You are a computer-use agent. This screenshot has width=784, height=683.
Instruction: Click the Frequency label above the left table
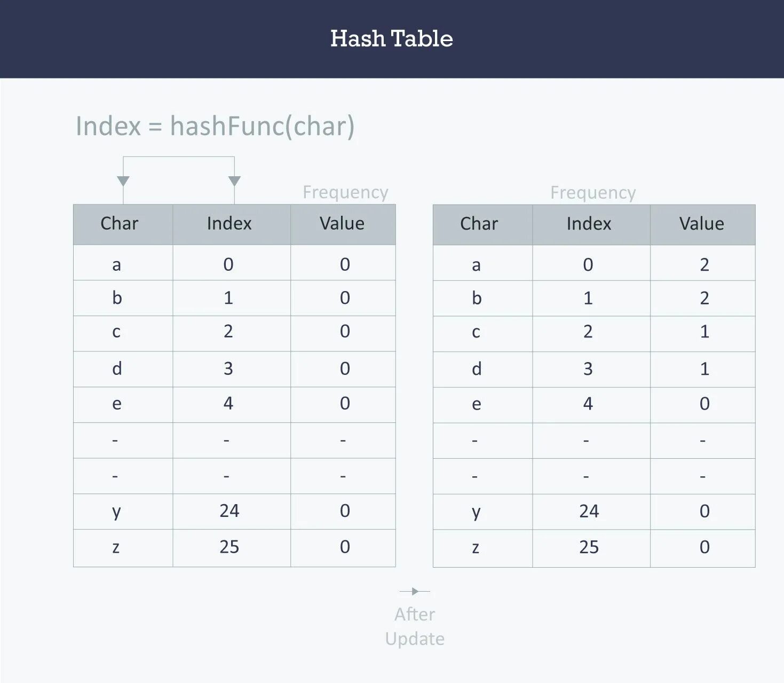345,192
